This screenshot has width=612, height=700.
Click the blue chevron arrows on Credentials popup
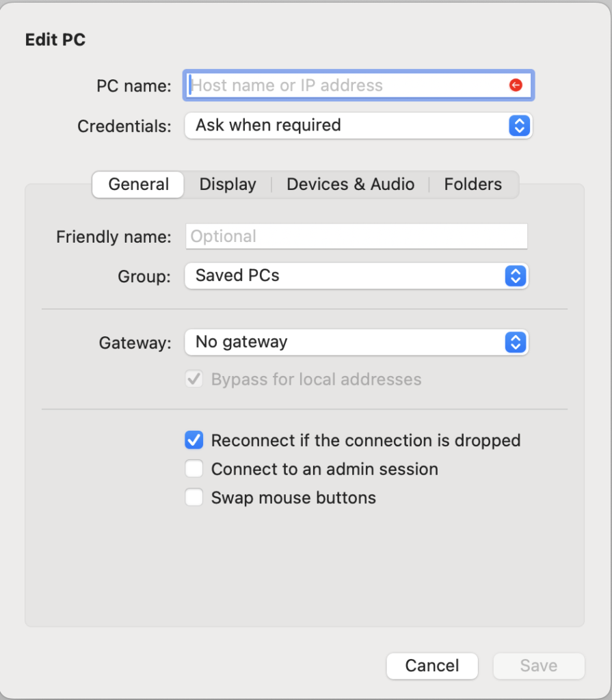519,126
